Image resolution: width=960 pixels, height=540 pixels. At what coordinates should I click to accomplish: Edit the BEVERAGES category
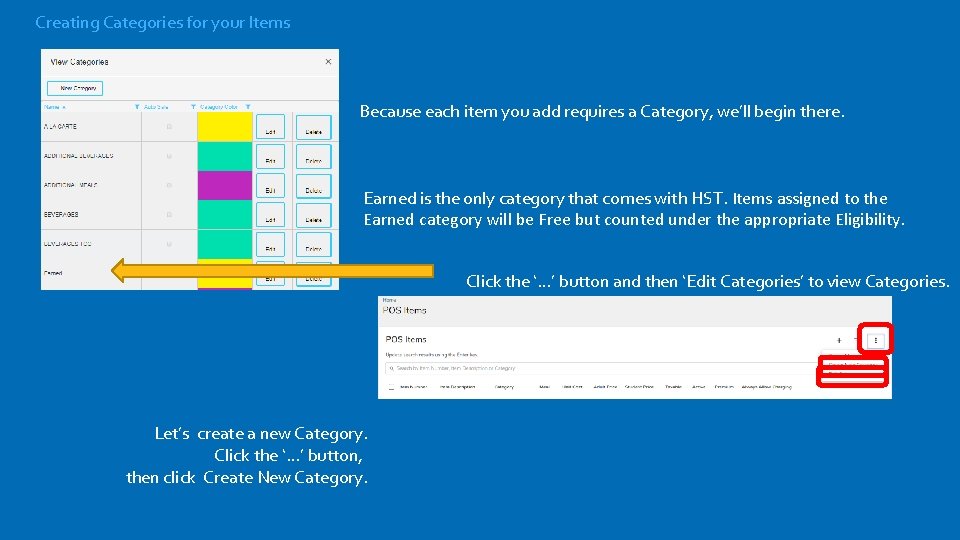270,216
